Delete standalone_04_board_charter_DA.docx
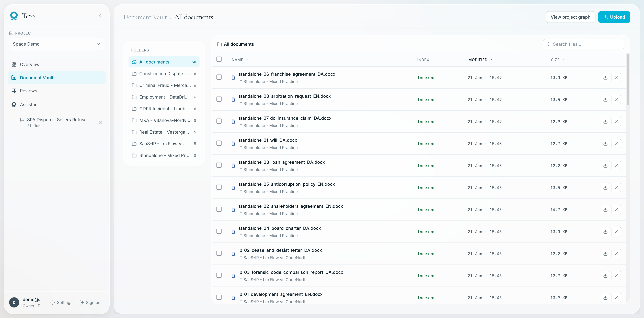The width and height of the screenshot is (644, 318). 616,232
